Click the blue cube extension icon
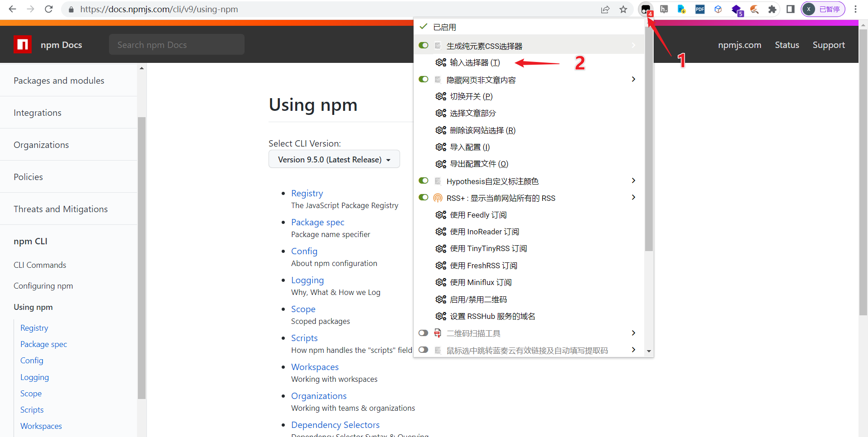868x437 pixels. click(718, 9)
